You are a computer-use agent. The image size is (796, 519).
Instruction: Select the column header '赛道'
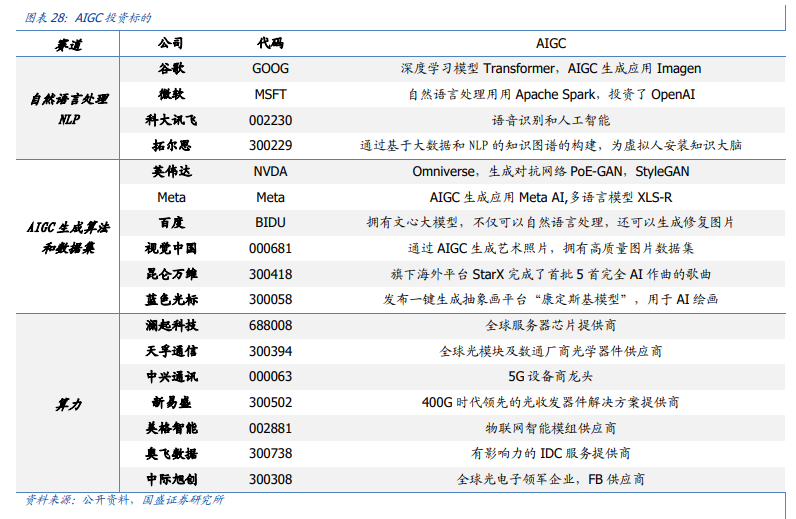[x=69, y=45]
